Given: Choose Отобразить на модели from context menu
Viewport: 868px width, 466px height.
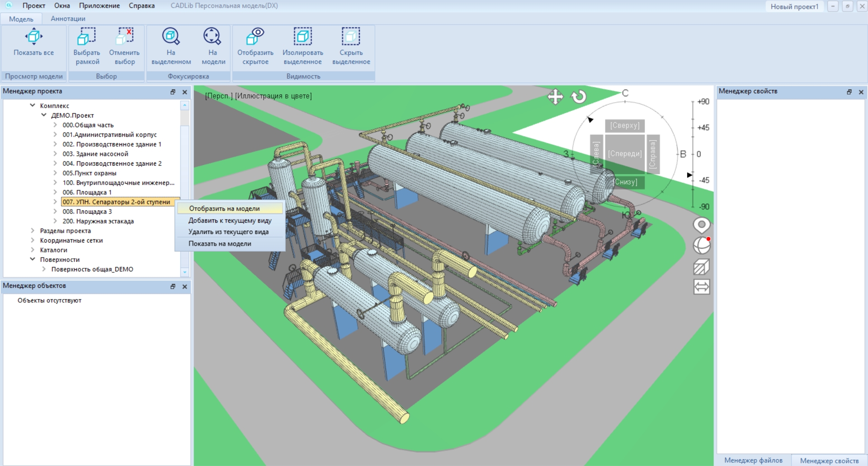Looking at the screenshot, I should click(x=224, y=209).
